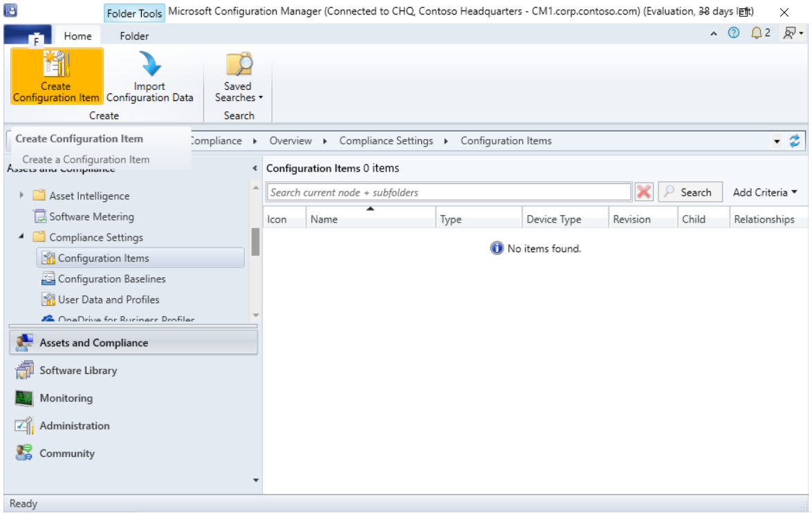Open the Saved Searches dropdown

click(x=239, y=76)
